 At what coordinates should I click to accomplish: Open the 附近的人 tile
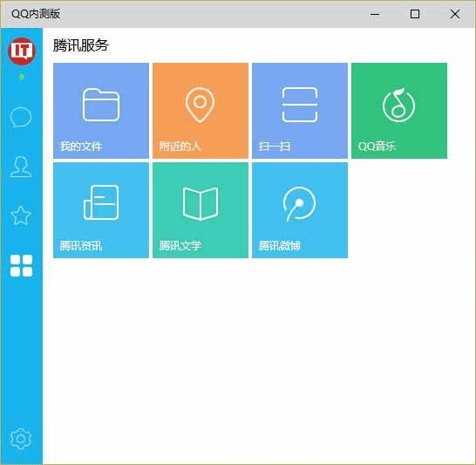[x=201, y=111]
